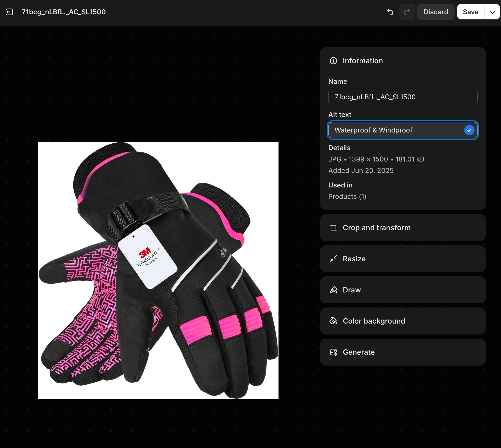Click the Color background paint bucket icon
Screen dimensions: 501x448
coord(333,321)
